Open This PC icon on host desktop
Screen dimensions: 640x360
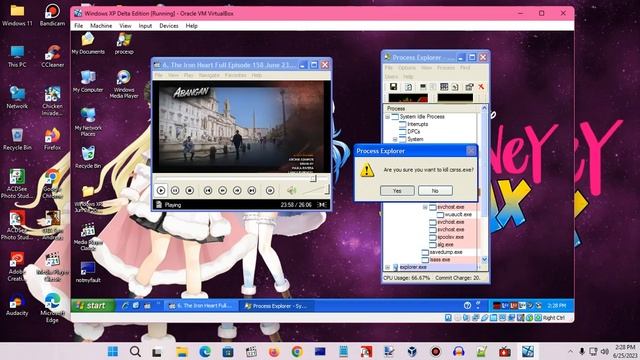17,56
